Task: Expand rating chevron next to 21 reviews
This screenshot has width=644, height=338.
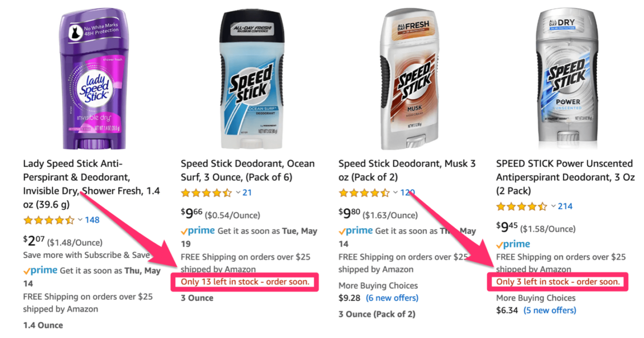Action: 238,192
